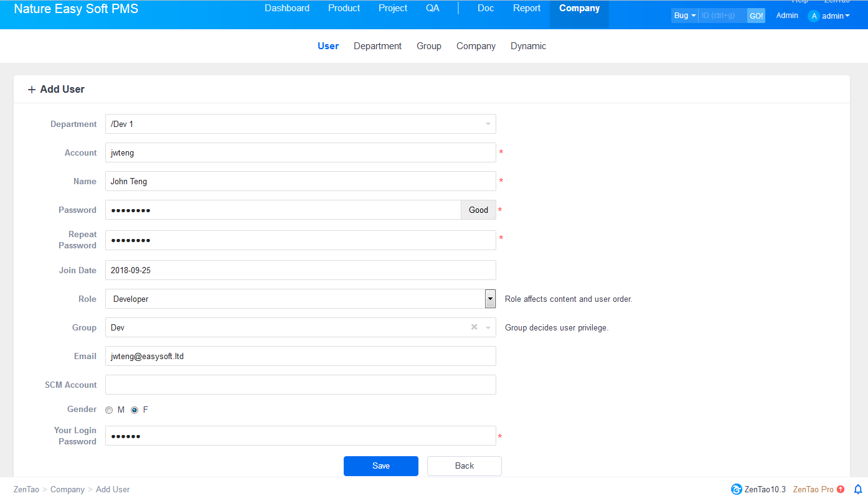
Task: Clear the Dev group selection with X
Action: pyautogui.click(x=474, y=327)
